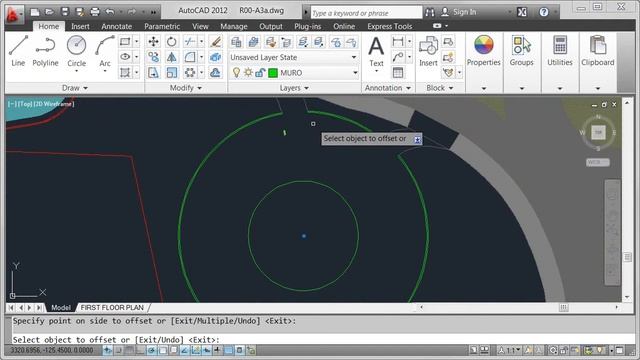640x360 pixels.
Task: Toggle MURO layer lock icon
Action: tap(260, 73)
